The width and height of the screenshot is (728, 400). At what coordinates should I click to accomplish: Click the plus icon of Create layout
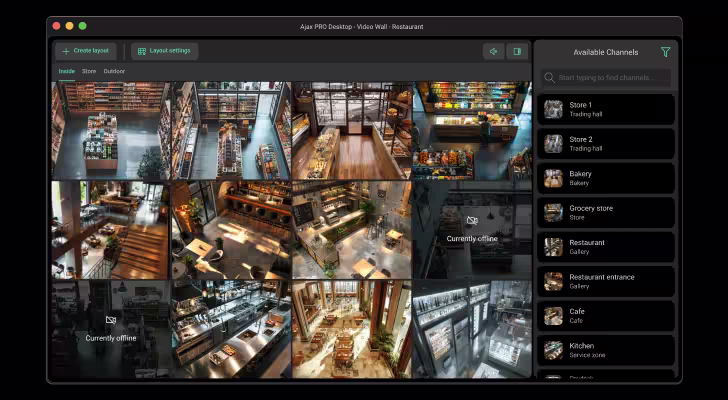[66, 51]
